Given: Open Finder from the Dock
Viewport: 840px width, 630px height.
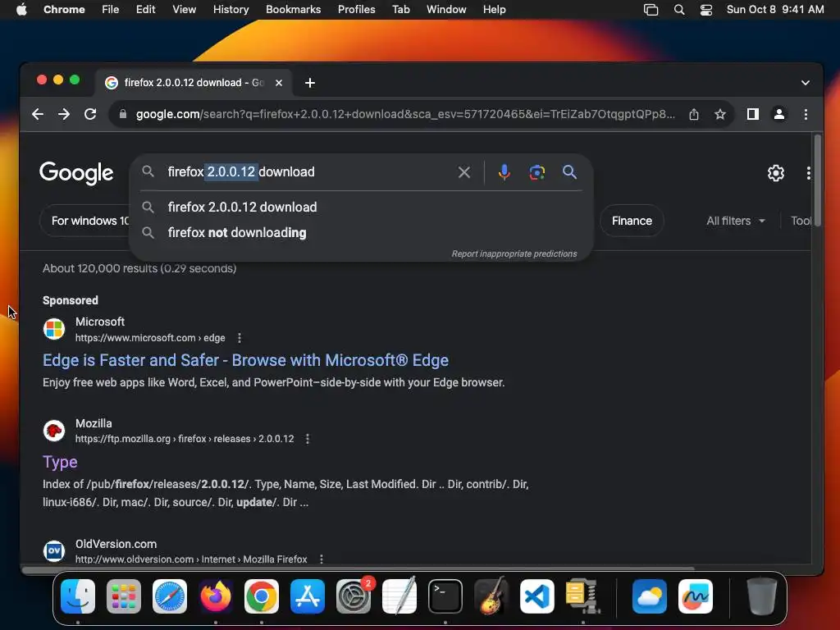Looking at the screenshot, I should coord(78,596).
